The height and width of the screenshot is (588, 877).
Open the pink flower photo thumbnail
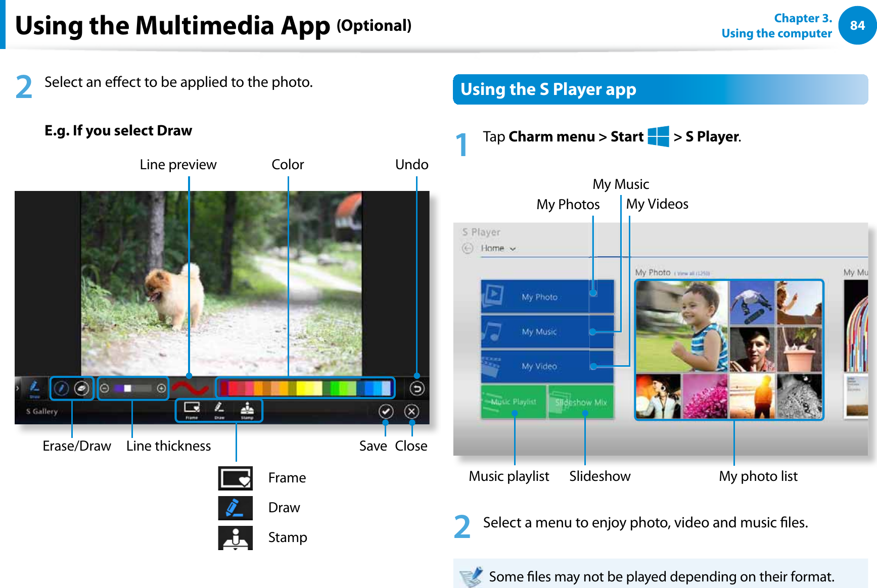pyautogui.click(x=705, y=396)
